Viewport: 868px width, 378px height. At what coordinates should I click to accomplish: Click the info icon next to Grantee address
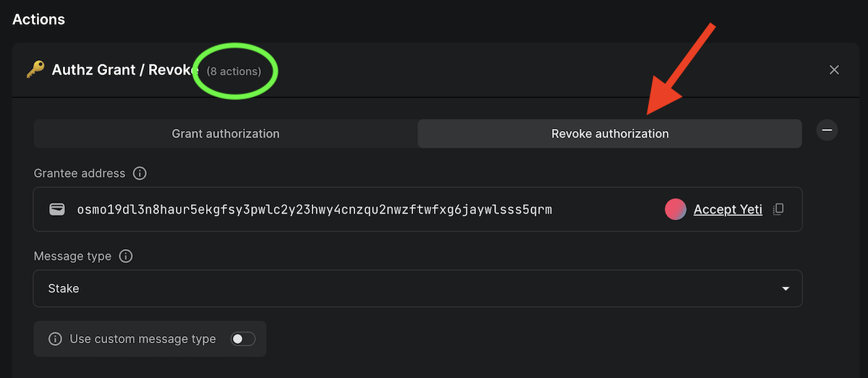(x=140, y=174)
